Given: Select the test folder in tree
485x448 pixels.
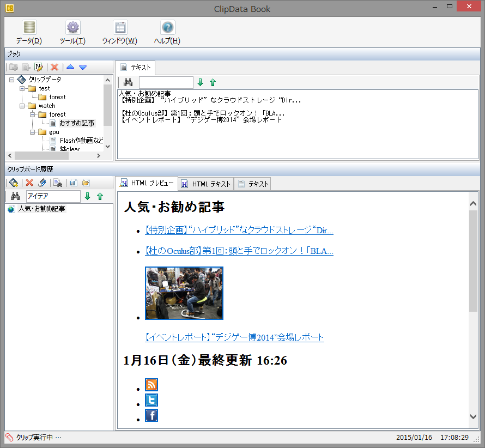Looking at the screenshot, I should [x=44, y=88].
